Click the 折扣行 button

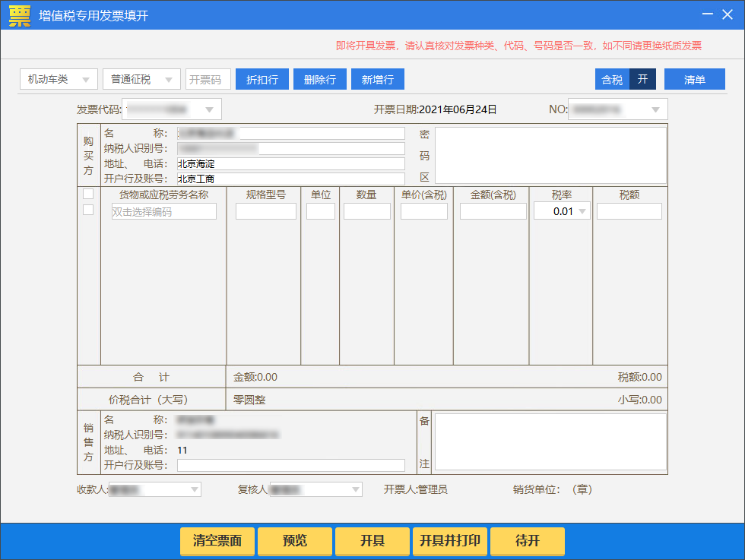[x=262, y=80]
